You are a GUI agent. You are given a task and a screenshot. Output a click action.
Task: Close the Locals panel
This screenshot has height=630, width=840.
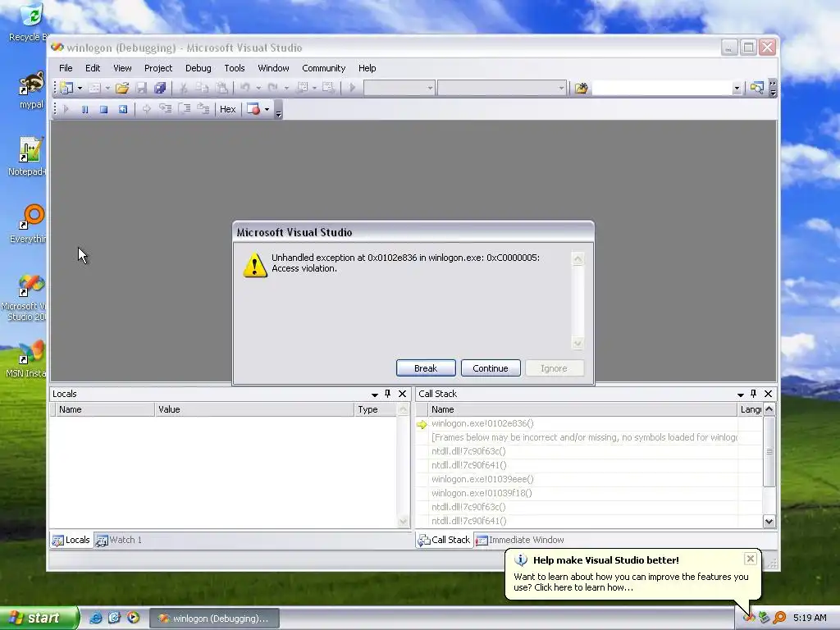(402, 394)
